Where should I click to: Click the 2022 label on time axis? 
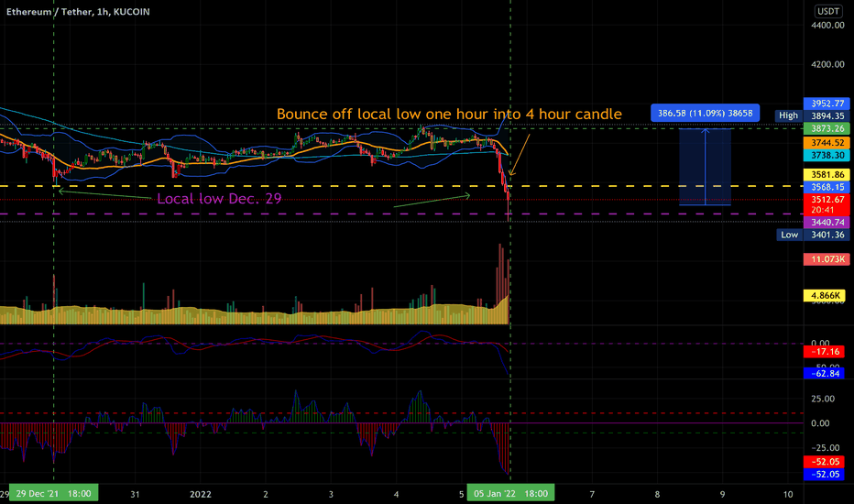coord(201,494)
